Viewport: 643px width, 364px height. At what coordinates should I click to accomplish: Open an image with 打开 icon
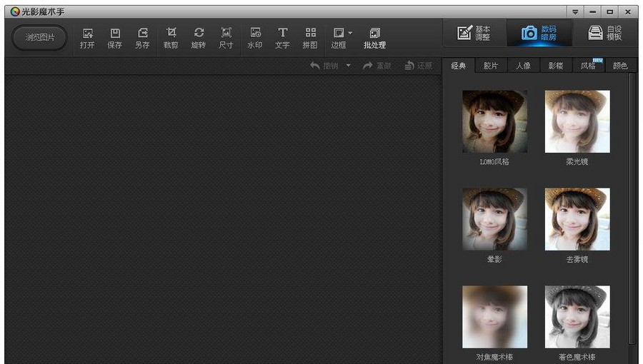[87, 39]
